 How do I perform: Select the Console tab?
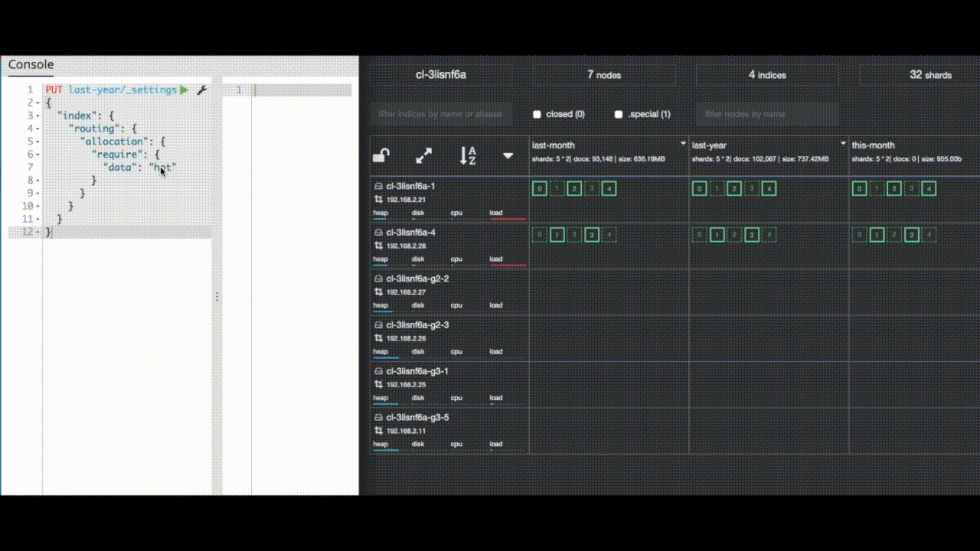tap(31, 65)
